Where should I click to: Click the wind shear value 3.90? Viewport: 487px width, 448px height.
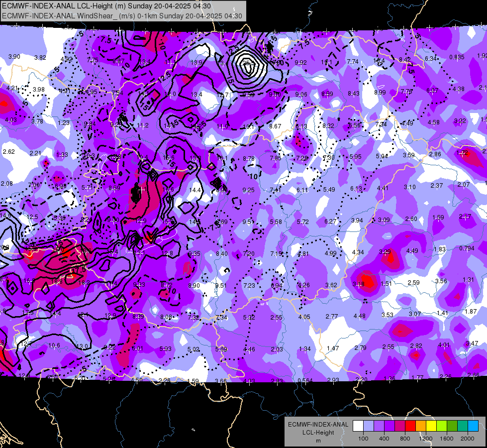(x=14, y=57)
